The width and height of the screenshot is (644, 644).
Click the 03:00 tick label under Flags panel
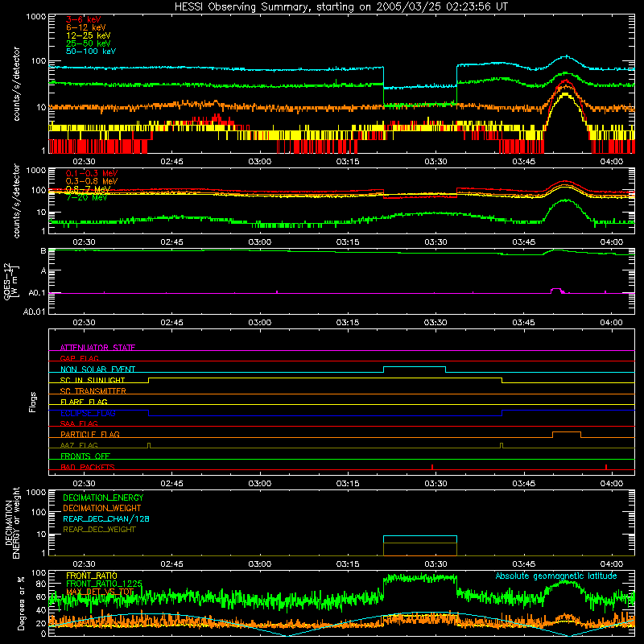(x=259, y=484)
